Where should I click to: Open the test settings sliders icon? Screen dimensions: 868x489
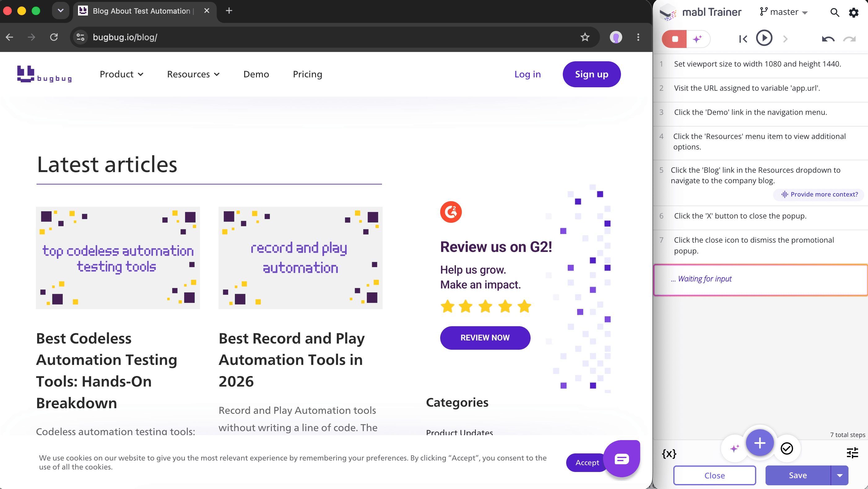(x=852, y=452)
